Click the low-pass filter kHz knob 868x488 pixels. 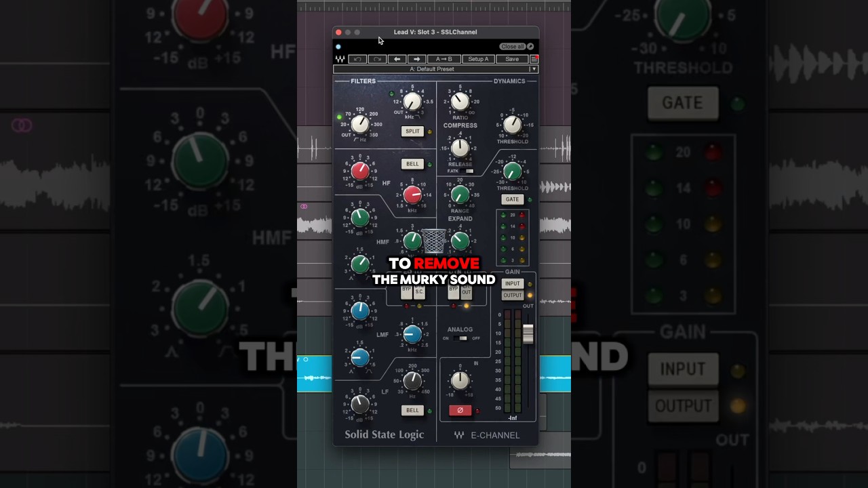point(412,102)
